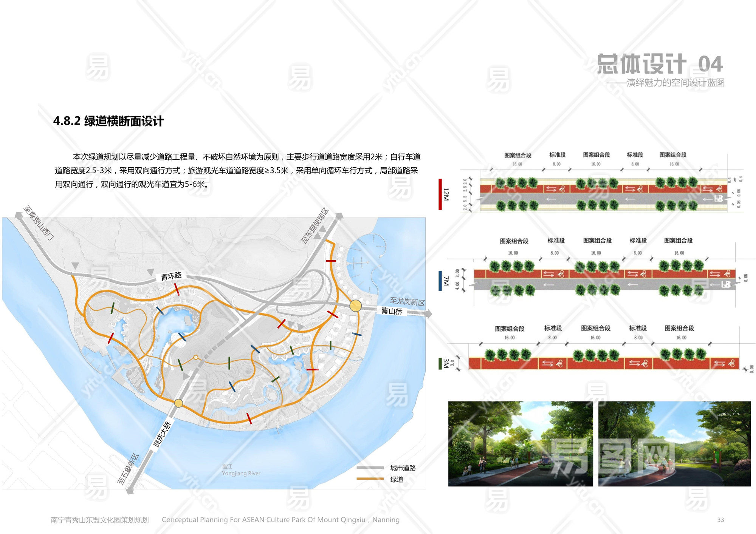Click the 青山桥 bridge label
The height and width of the screenshot is (534, 756).
pyautogui.click(x=392, y=311)
